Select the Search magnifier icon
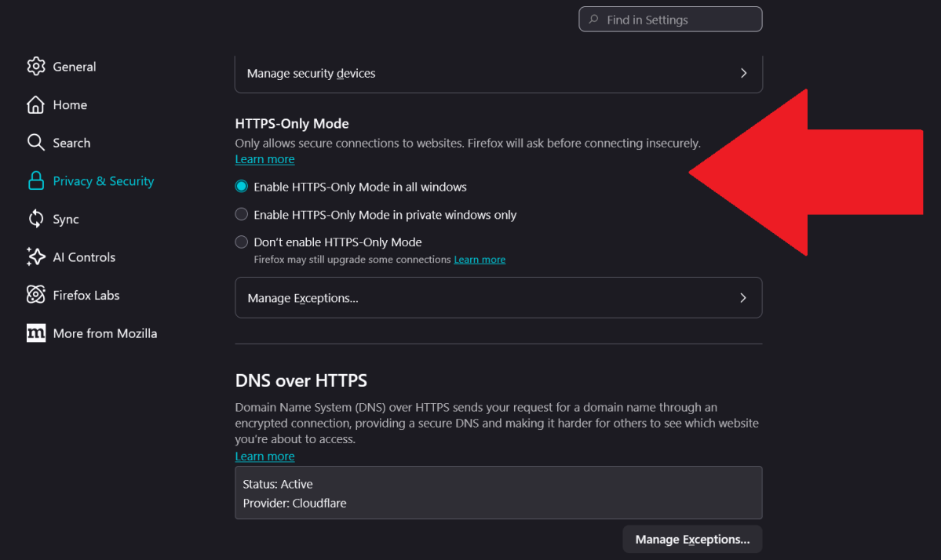Viewport: 941px width, 560px height. pyautogui.click(x=36, y=142)
